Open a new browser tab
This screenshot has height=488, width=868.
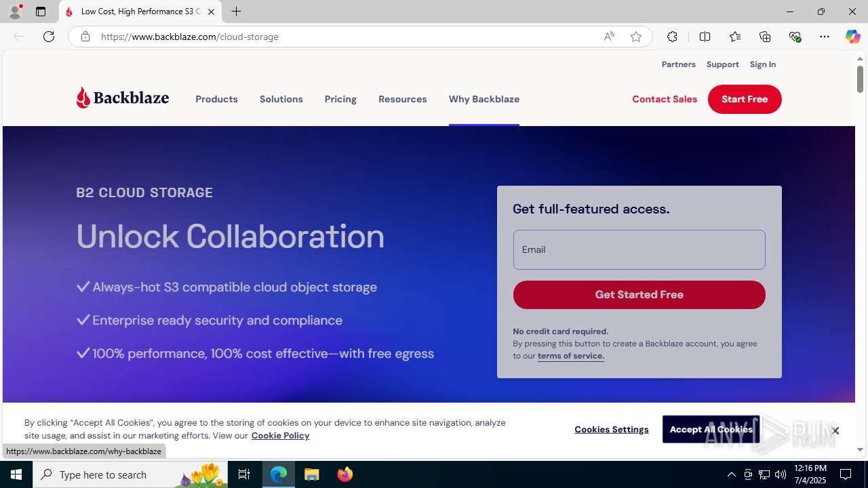pyautogui.click(x=236, y=12)
